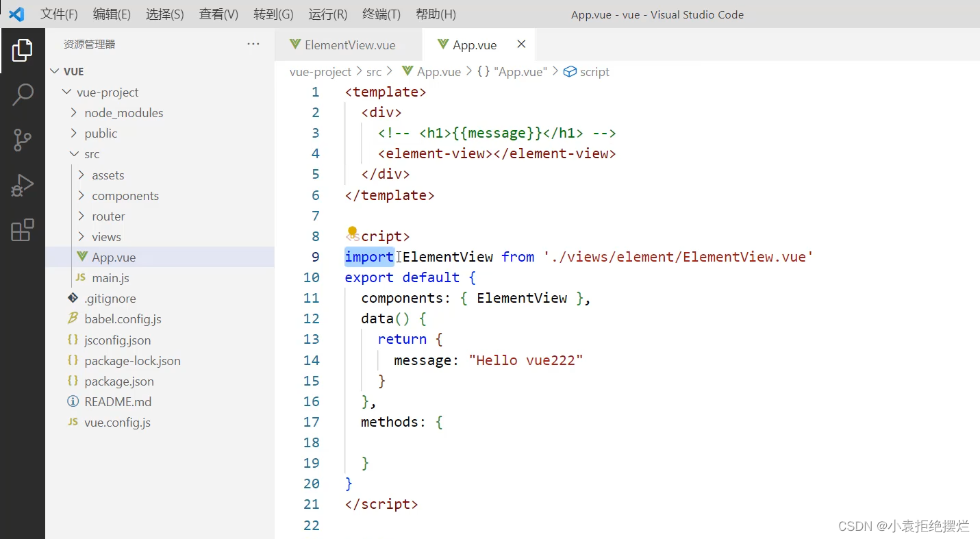Switch to the ElementView.vue tab
Screen dimensions: 980x539
coord(349,45)
